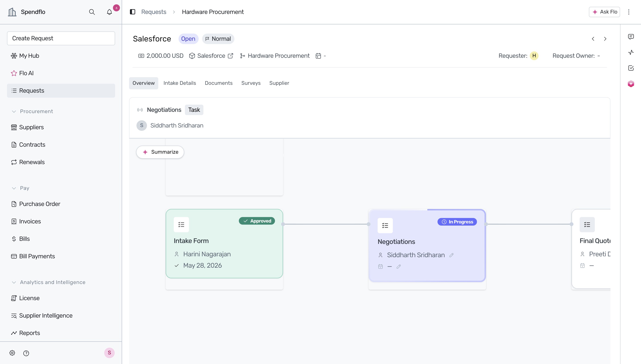
Task: Click the Task tag beside Negotiations
Action: (194, 110)
